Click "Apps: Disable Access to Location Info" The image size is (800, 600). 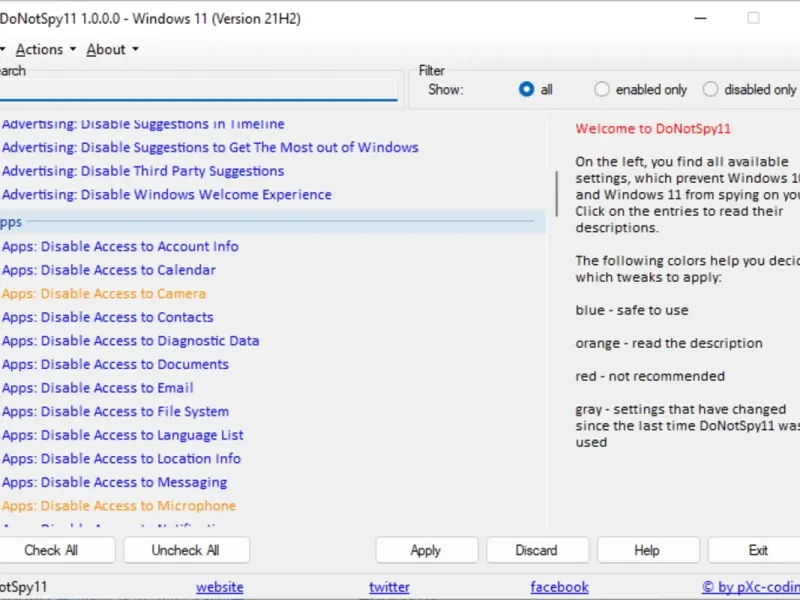tap(121, 459)
